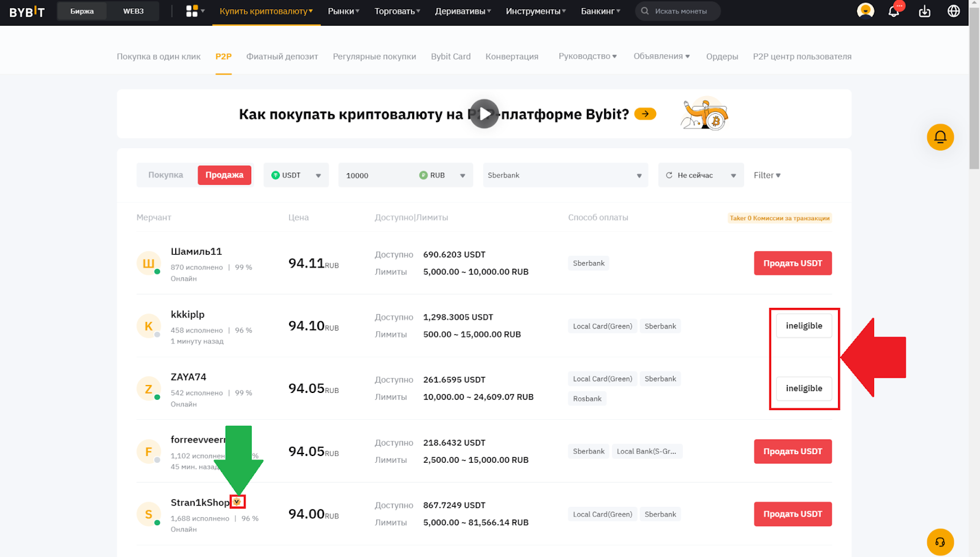This screenshot has width=980, height=557.
Task: Click the Taker 0 Комиссии tag
Action: [780, 218]
